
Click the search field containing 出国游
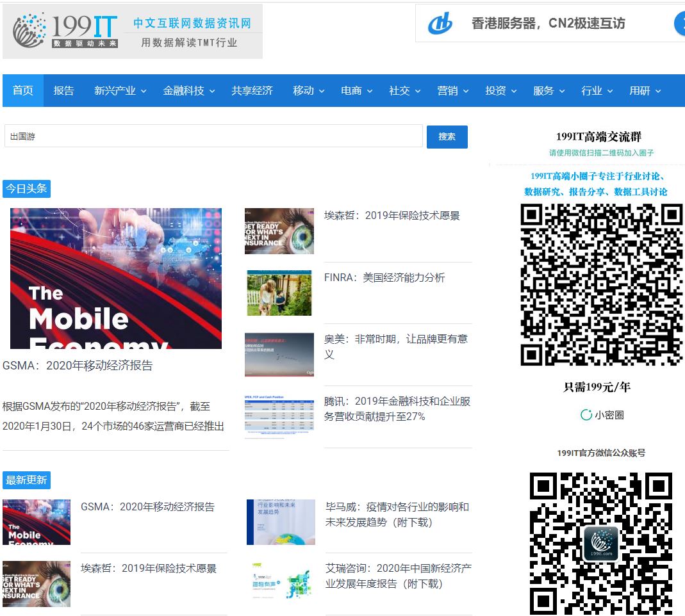213,136
